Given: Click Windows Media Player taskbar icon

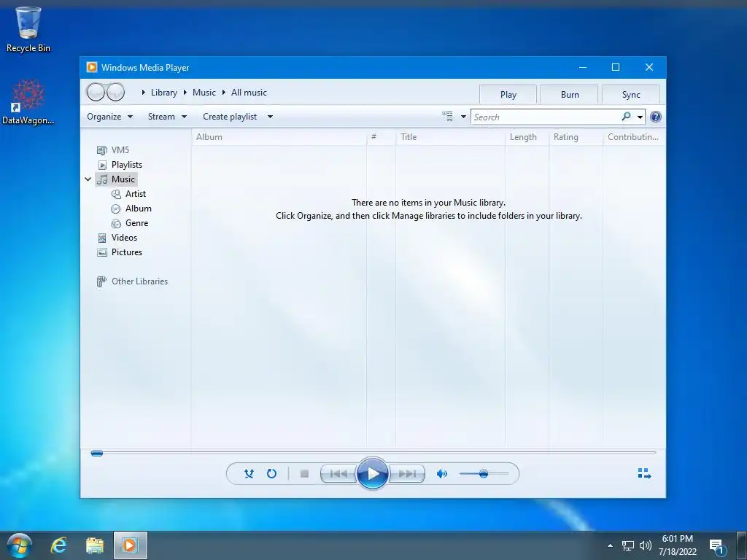Looking at the screenshot, I should (130, 545).
